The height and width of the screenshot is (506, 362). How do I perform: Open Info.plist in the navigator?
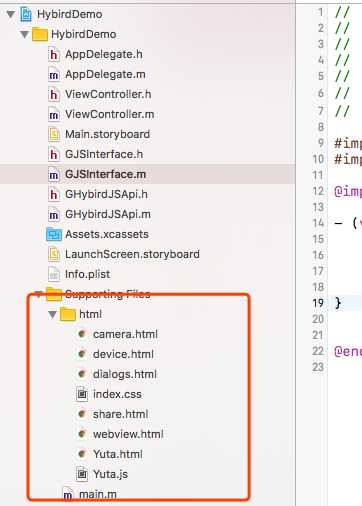coord(87,274)
